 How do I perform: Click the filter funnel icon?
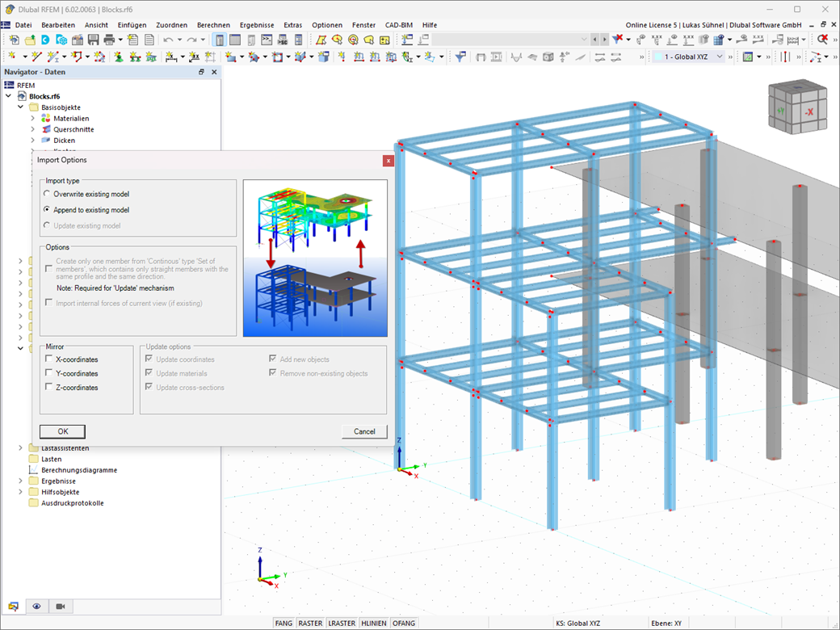tap(460, 57)
